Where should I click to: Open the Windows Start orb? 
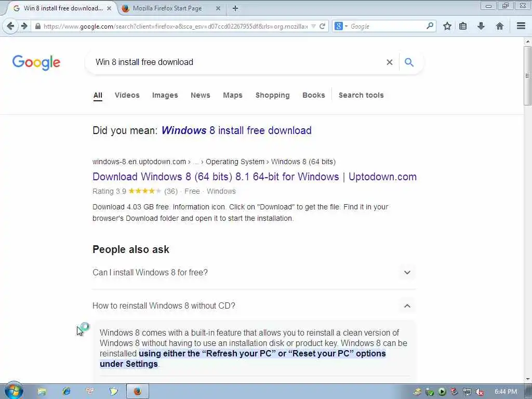coord(14,391)
